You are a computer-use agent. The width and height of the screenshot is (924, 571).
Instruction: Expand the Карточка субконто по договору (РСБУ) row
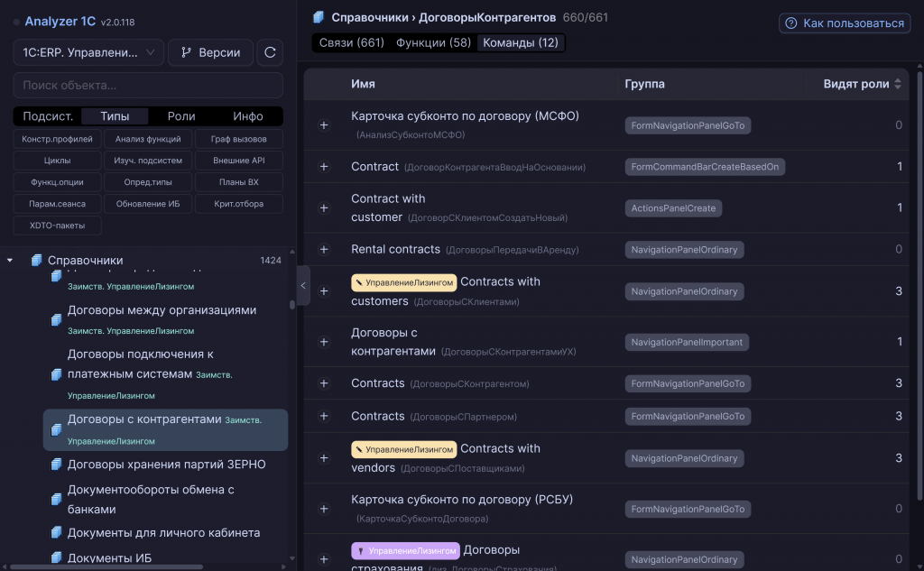coord(324,509)
